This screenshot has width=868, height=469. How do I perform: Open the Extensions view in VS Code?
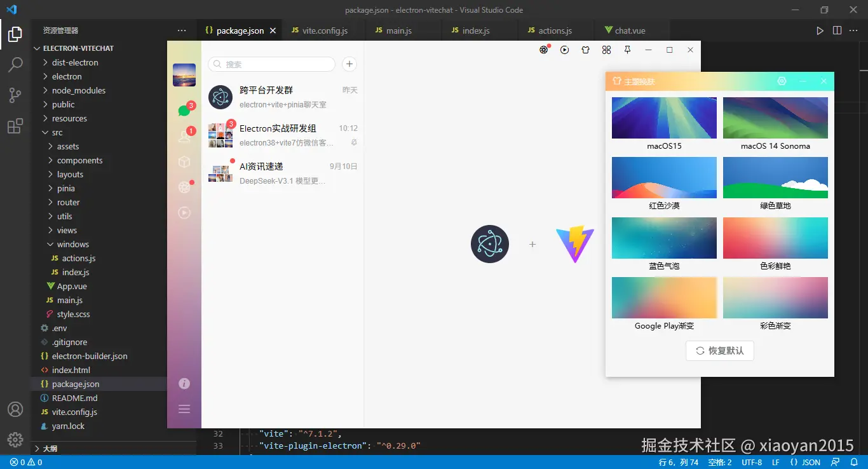(x=15, y=126)
